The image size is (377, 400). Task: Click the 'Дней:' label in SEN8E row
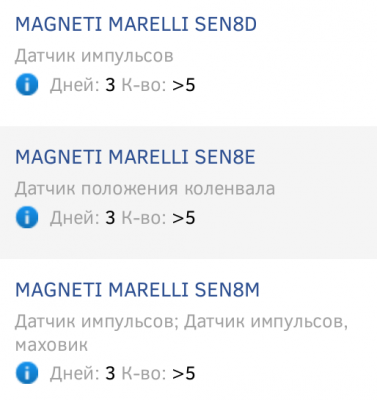pos(75,218)
